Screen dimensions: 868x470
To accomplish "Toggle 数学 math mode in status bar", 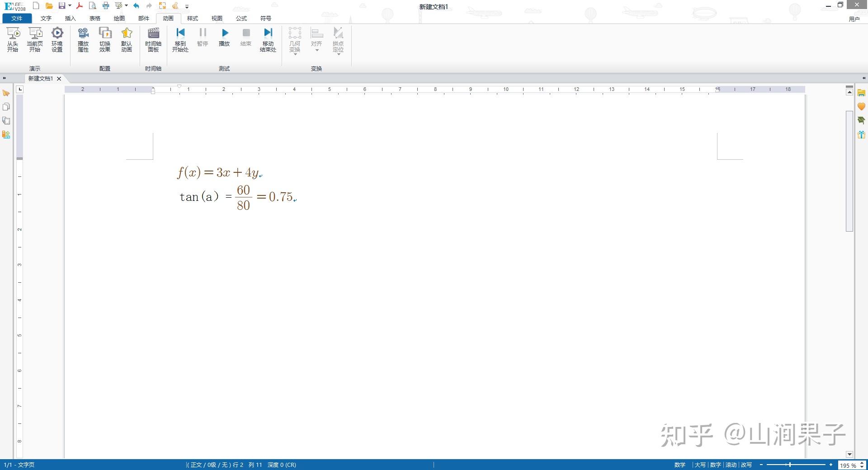I will pyautogui.click(x=680, y=465).
